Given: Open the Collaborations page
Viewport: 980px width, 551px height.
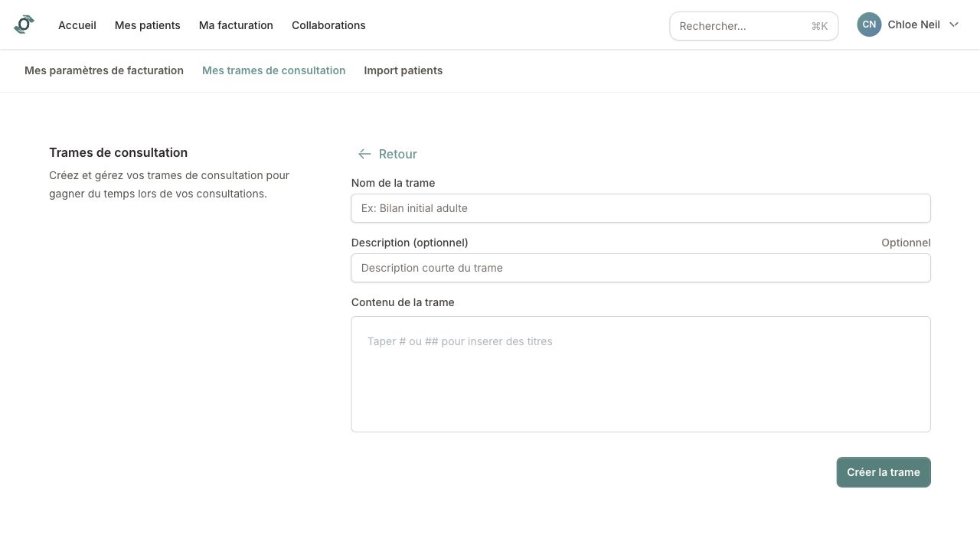Looking at the screenshot, I should [x=328, y=25].
